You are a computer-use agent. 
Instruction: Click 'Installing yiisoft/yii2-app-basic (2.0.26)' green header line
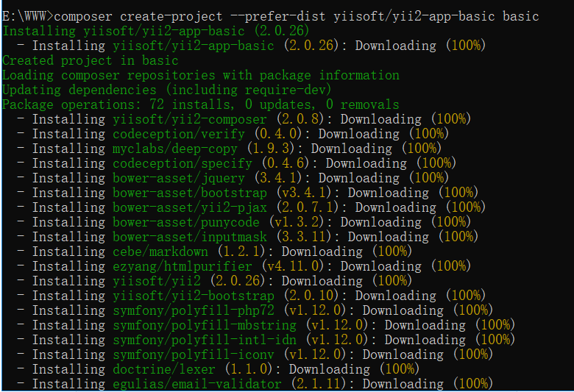click(156, 31)
